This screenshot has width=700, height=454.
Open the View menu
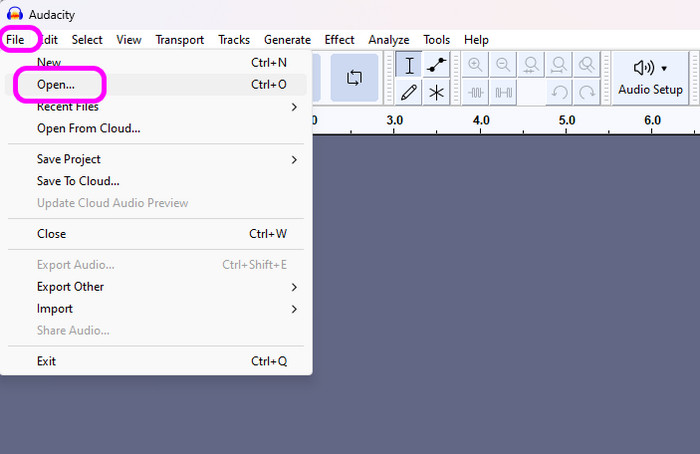click(129, 40)
